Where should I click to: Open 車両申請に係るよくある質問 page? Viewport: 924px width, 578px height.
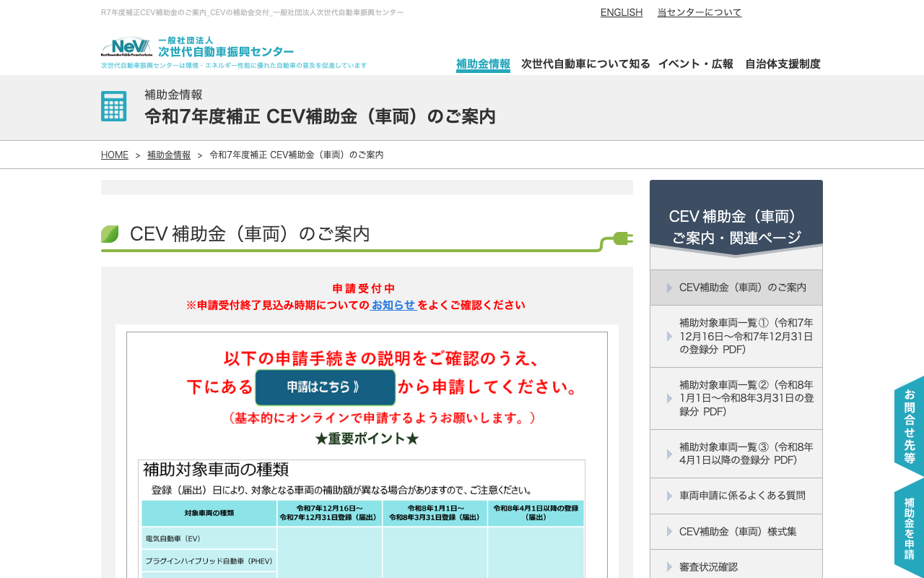[736, 496]
